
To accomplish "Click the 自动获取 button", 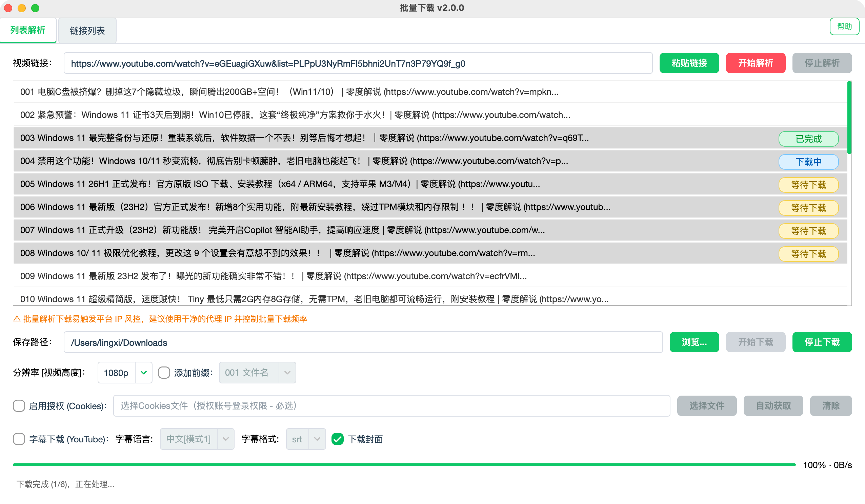I will pyautogui.click(x=773, y=406).
